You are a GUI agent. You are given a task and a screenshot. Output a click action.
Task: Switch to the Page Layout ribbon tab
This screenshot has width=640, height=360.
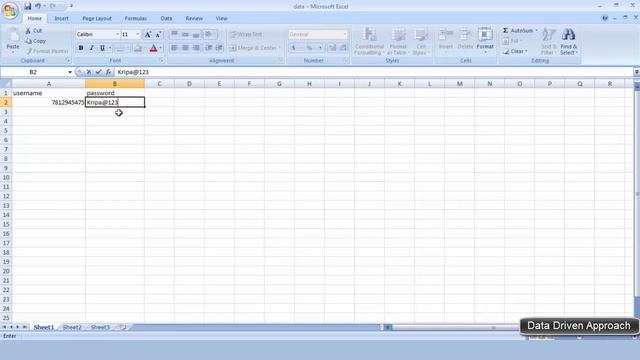pos(97,18)
